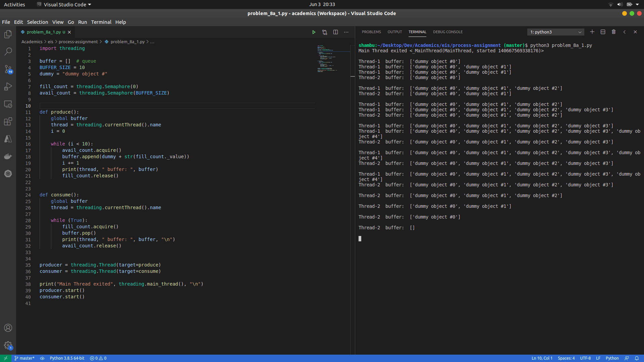Viewport: 644px width, 362px height.
Task: Open the editor More Actions ellipsis menu
Action: [x=346, y=32]
